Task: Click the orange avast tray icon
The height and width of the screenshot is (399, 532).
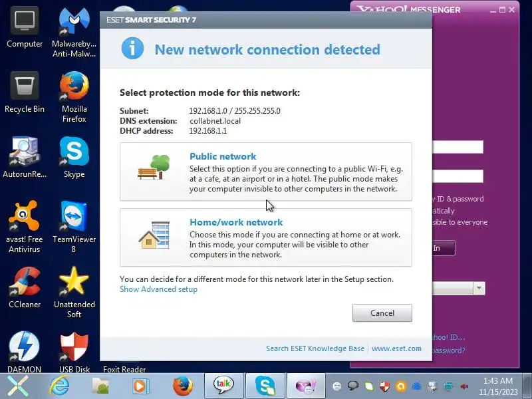Action: [x=401, y=386]
